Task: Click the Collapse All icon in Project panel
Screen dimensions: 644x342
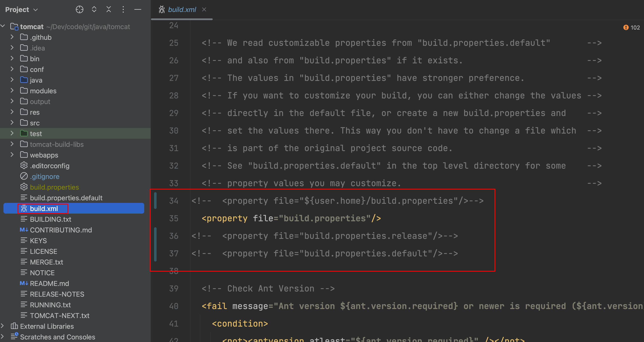Action: 108,9
